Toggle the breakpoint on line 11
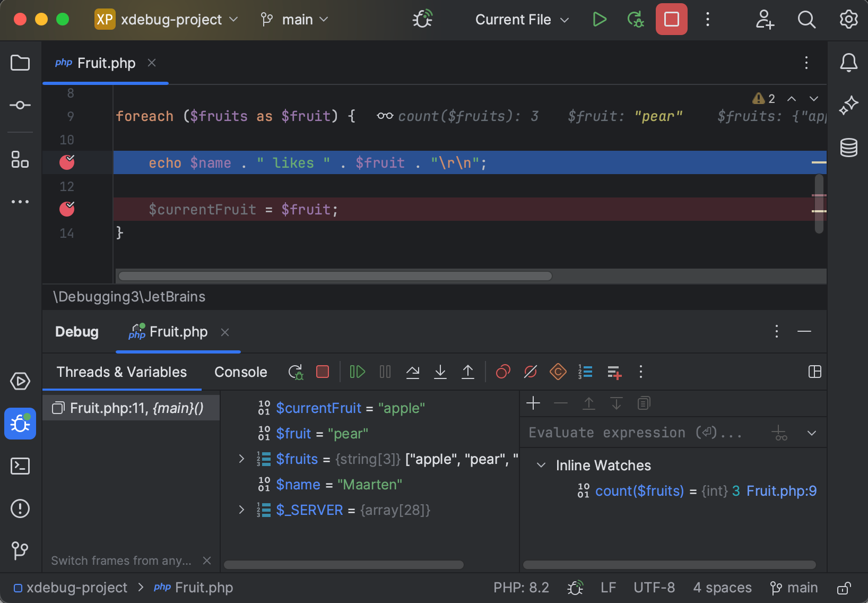This screenshot has width=868, height=603. pyautogui.click(x=67, y=162)
